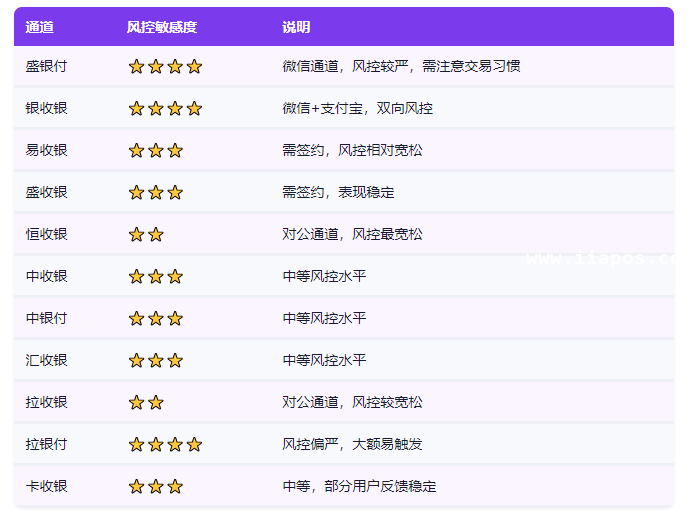Click the star rating in 易收银 row
The image size is (697, 517).
(156, 151)
